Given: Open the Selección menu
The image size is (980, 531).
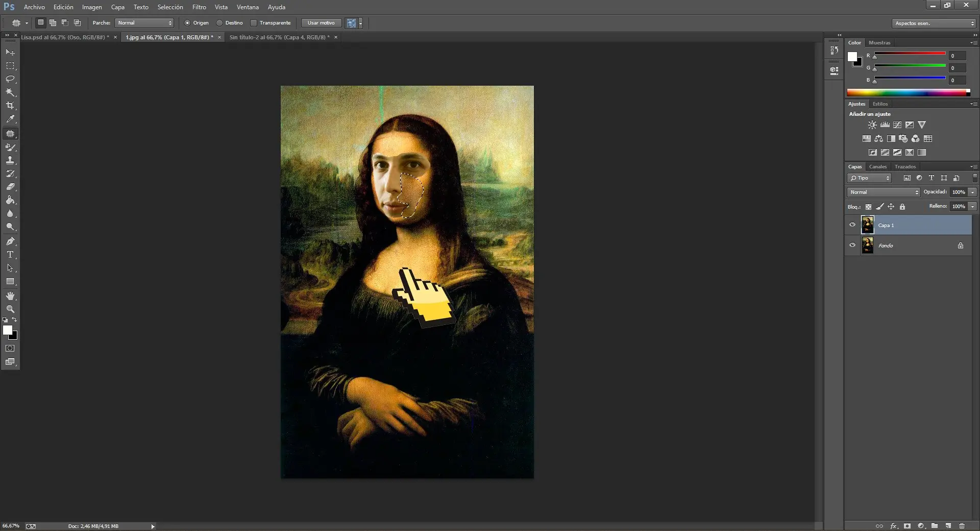Looking at the screenshot, I should point(170,7).
